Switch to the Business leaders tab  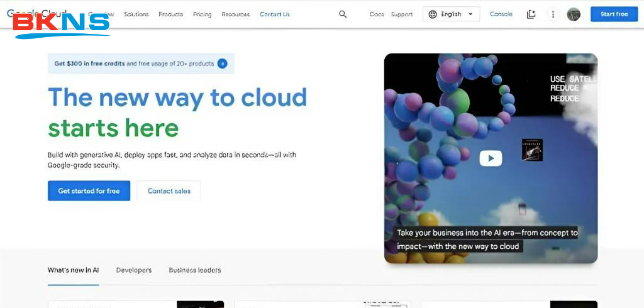click(x=195, y=270)
